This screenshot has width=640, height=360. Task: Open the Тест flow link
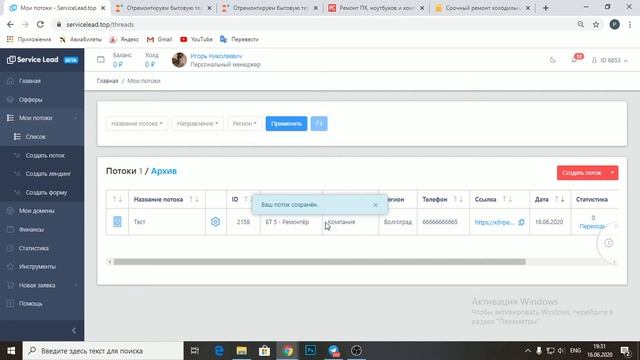pyautogui.click(x=494, y=222)
